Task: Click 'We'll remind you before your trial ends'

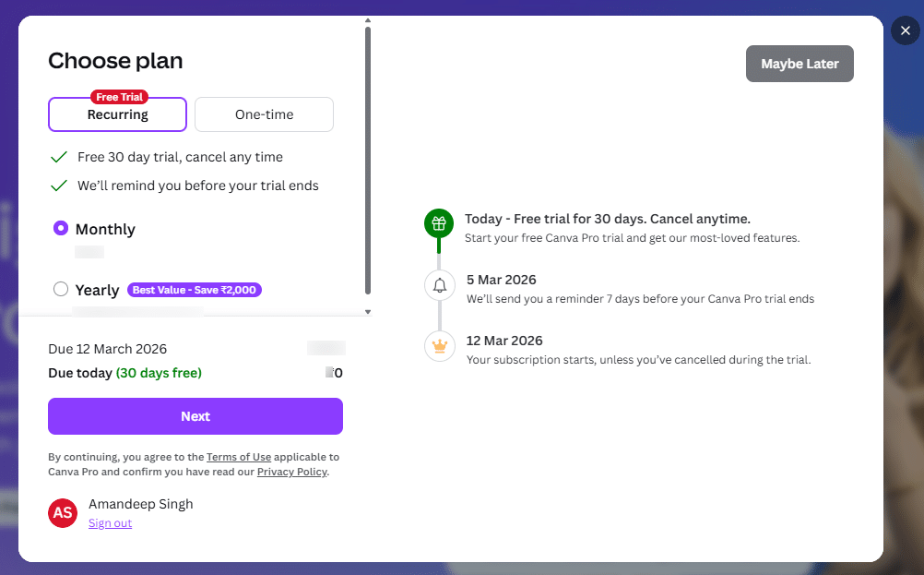Action: (198, 186)
